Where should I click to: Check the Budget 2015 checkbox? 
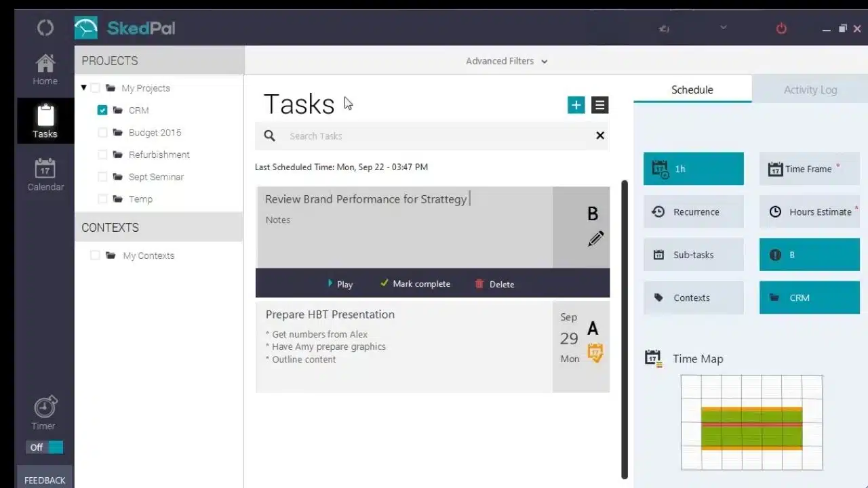tap(102, 132)
